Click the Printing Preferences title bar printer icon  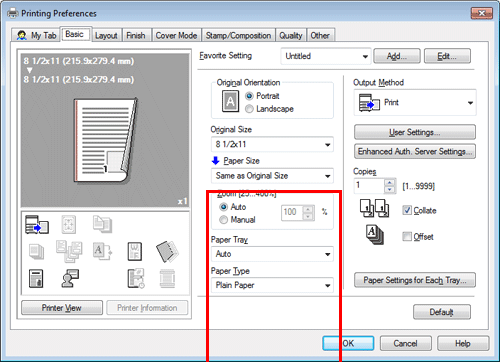pos(13,13)
